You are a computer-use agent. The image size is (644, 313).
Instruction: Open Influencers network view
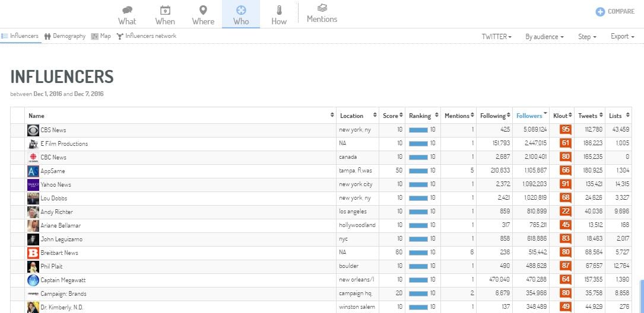(x=146, y=36)
